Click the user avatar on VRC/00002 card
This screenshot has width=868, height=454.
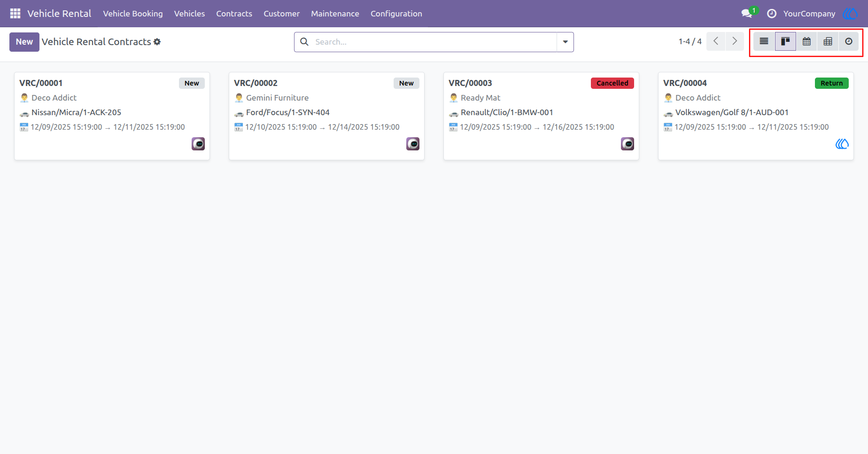point(413,144)
